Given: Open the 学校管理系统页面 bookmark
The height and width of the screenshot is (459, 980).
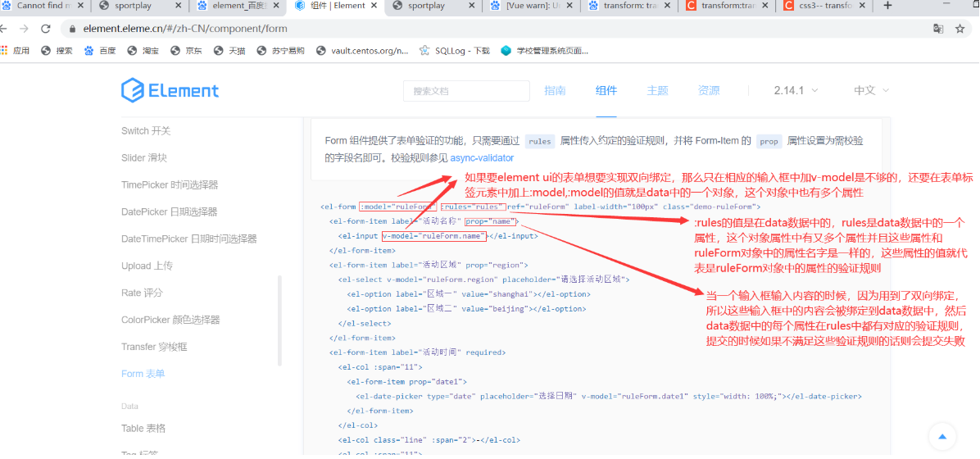Looking at the screenshot, I should click(544, 51).
